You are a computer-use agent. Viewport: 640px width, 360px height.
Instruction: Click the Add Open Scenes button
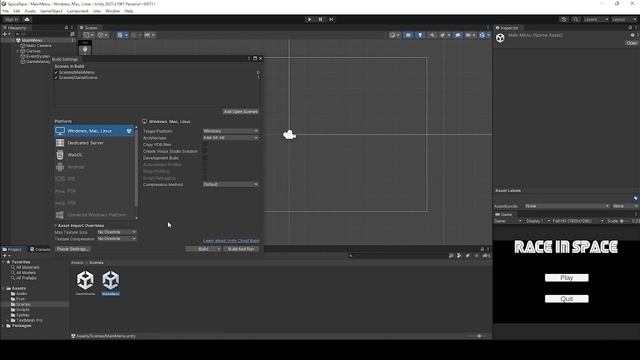click(241, 111)
